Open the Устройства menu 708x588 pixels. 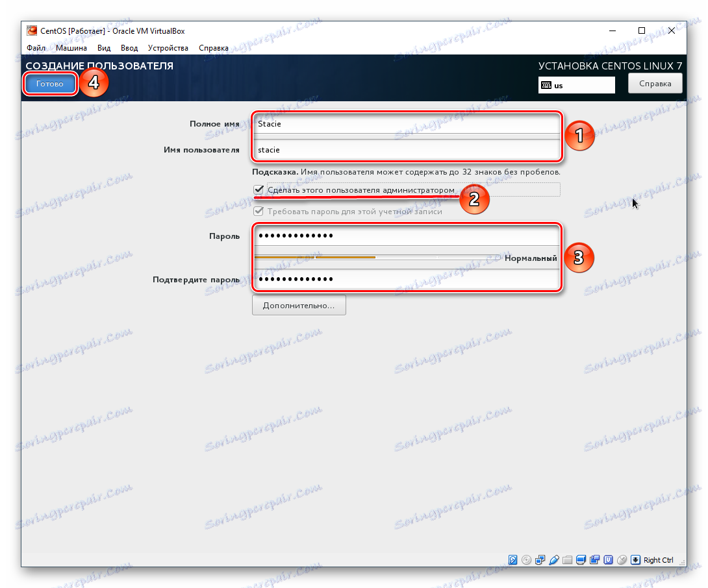[x=168, y=47]
